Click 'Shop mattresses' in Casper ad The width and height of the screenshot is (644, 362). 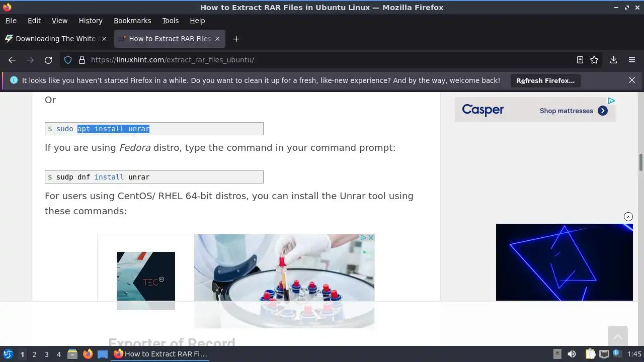pos(567,111)
